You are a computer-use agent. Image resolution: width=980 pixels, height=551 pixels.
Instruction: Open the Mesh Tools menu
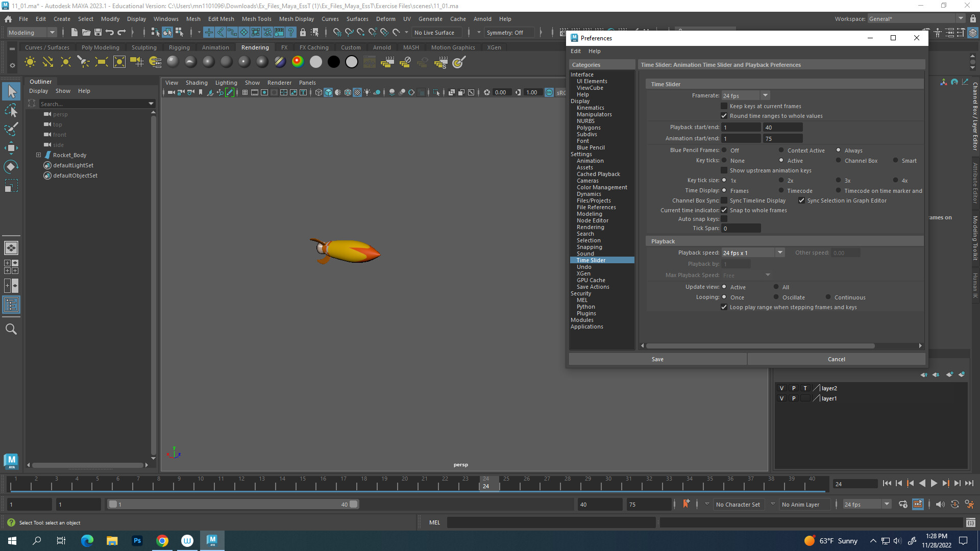pos(256,19)
